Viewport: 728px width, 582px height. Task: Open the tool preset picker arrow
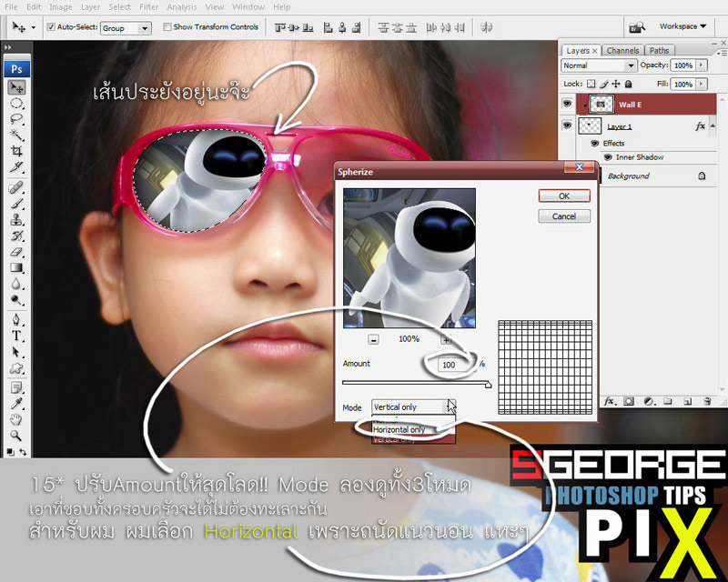pyautogui.click(x=33, y=28)
